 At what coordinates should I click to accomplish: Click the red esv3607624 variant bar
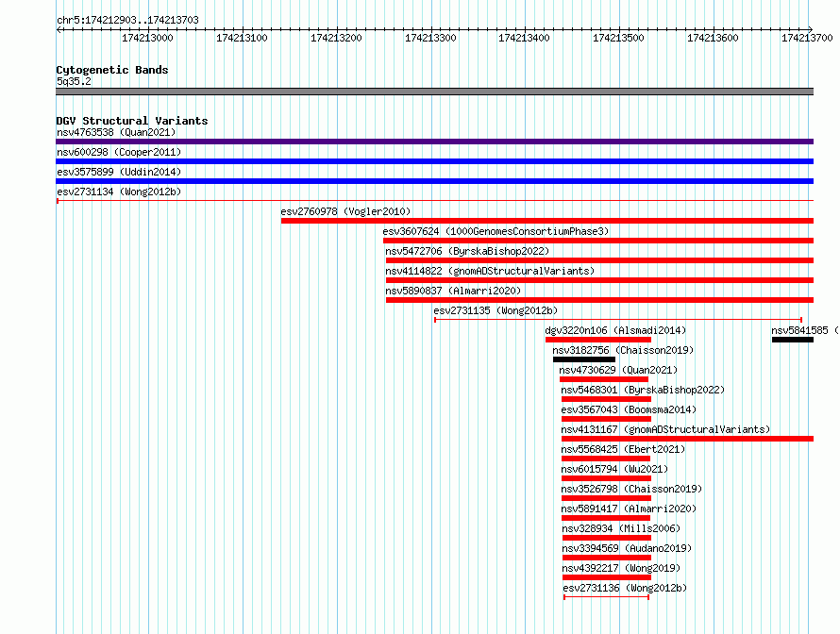597,241
